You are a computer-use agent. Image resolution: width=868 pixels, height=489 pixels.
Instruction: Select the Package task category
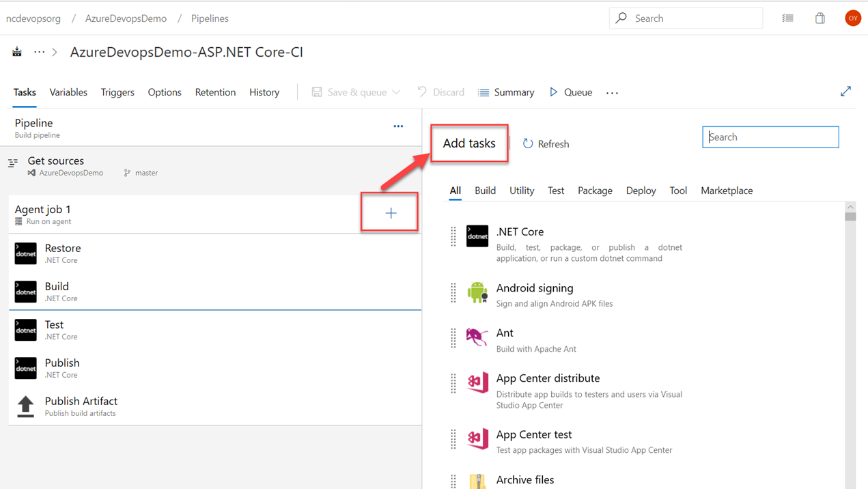[595, 191]
